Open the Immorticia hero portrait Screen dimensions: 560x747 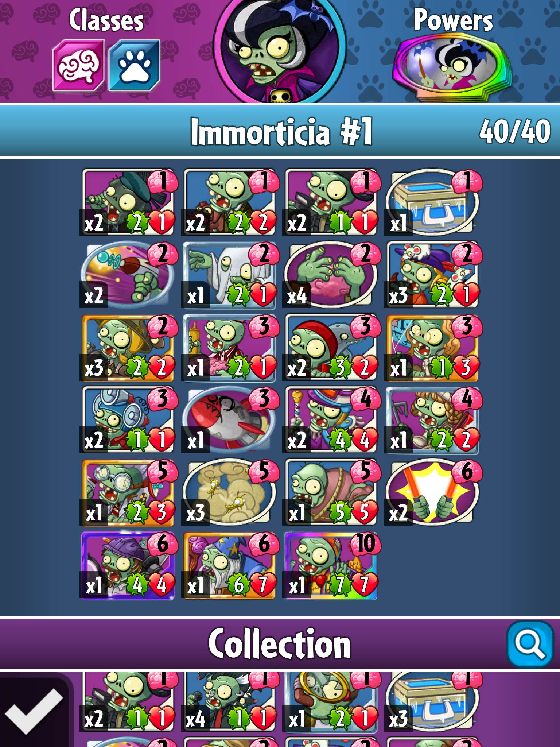280,51
